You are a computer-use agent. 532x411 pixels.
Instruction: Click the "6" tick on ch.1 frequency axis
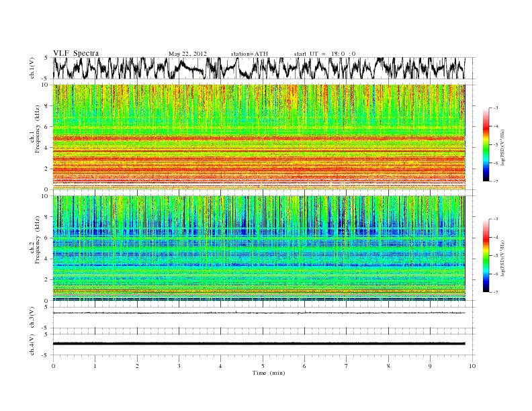(47, 127)
